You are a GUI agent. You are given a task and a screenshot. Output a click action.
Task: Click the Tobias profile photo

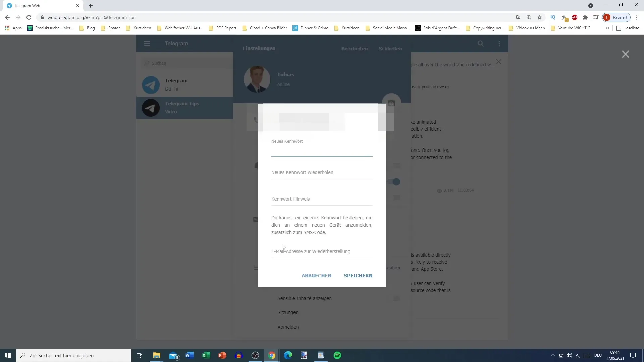(x=257, y=79)
